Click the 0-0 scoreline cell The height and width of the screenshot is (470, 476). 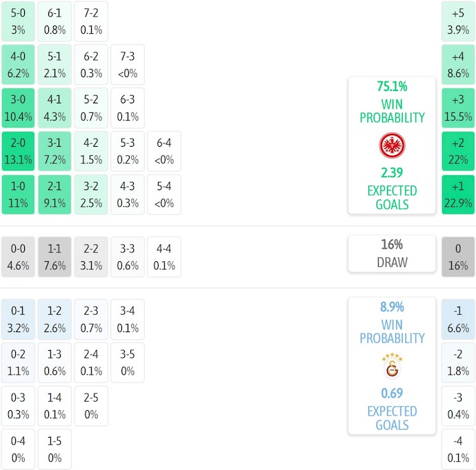point(18,257)
